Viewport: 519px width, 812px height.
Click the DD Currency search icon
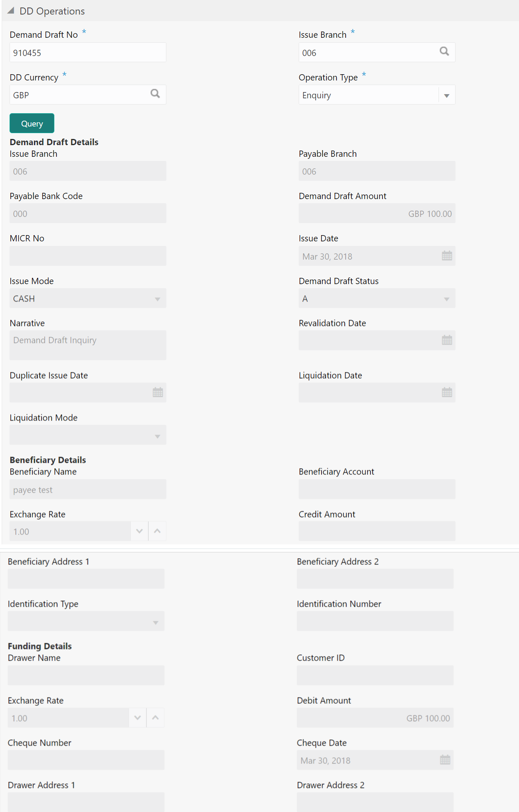pyautogui.click(x=155, y=94)
